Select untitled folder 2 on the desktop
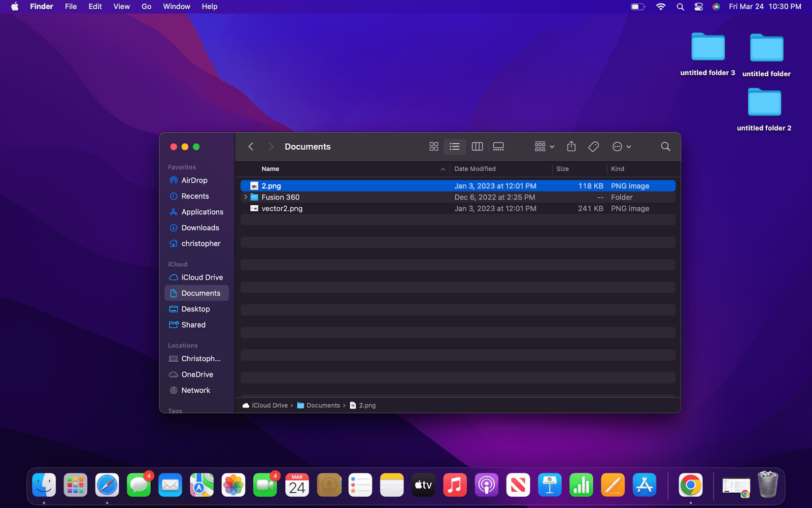Image resolution: width=812 pixels, height=508 pixels. pos(764,110)
